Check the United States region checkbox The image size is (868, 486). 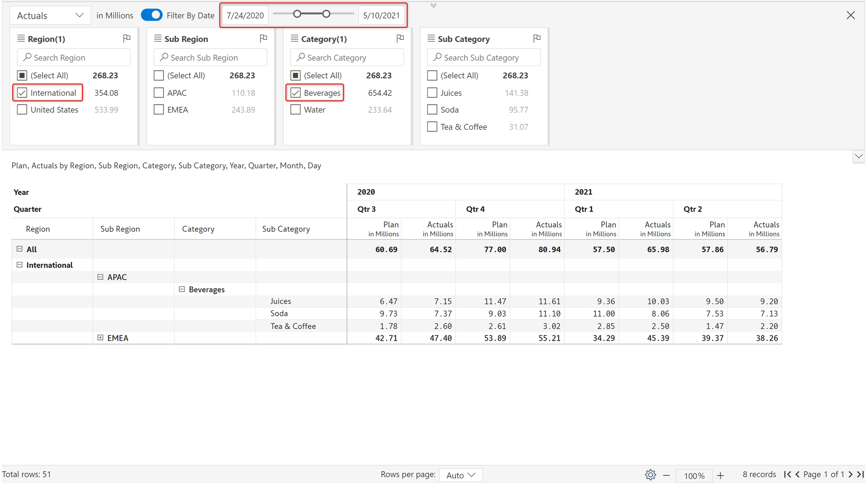22,110
